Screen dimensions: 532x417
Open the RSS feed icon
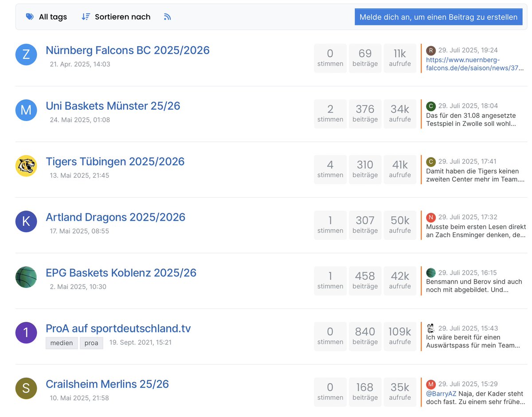click(x=167, y=16)
